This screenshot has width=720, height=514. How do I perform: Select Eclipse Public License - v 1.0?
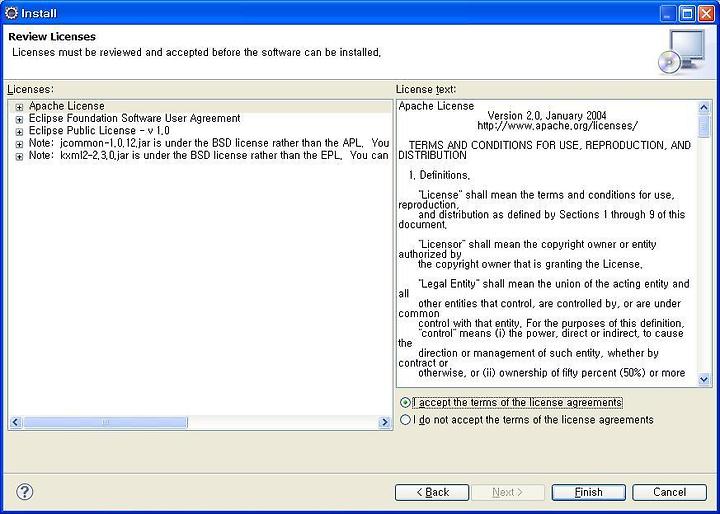click(x=99, y=131)
